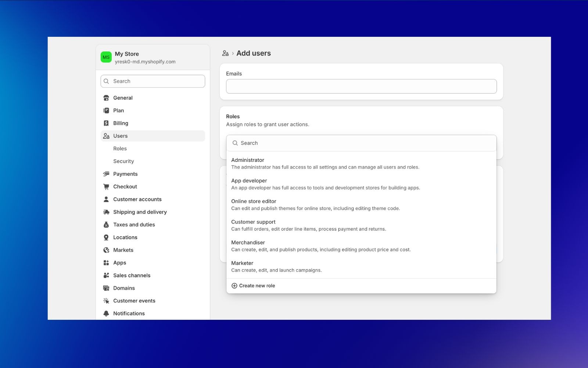Open Taxes and duties settings
This screenshot has height=368, width=588.
(x=106, y=224)
